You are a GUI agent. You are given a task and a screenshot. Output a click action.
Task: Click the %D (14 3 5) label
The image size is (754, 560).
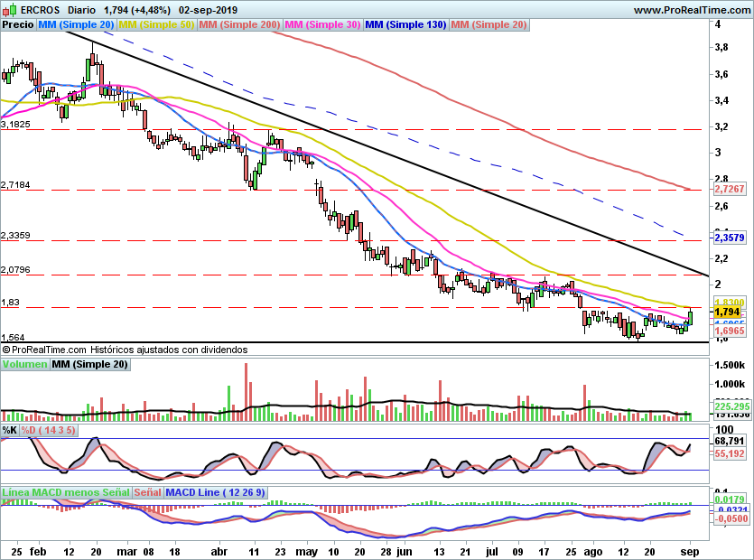[48, 430]
